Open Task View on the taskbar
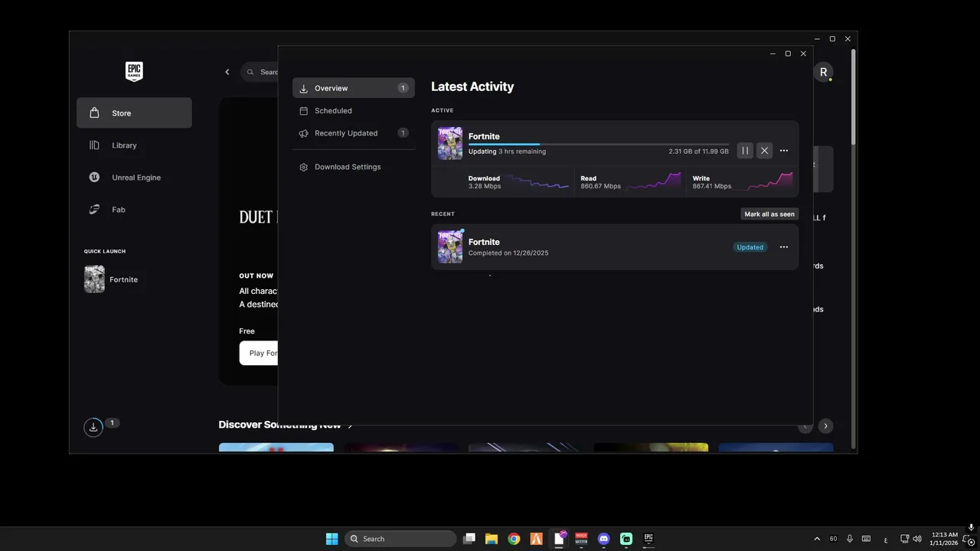 click(469, 539)
